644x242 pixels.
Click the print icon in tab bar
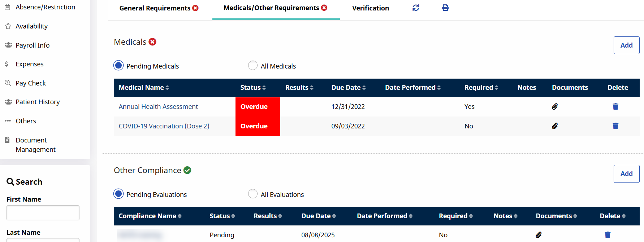tap(445, 8)
